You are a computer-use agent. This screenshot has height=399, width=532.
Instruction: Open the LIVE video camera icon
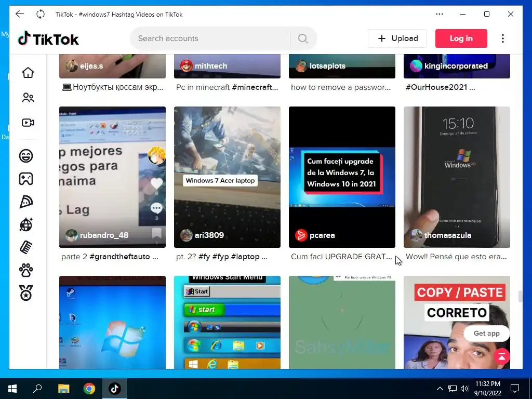(28, 123)
